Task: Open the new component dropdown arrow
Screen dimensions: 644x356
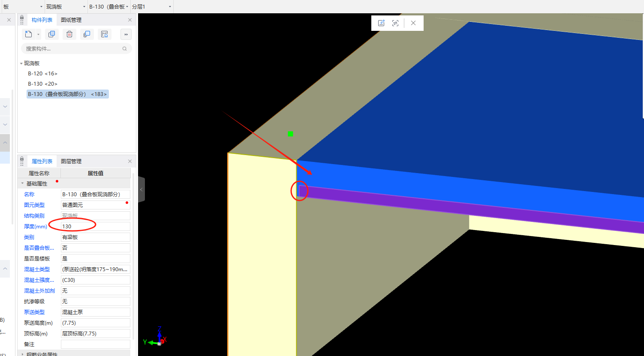Action: tap(38, 34)
